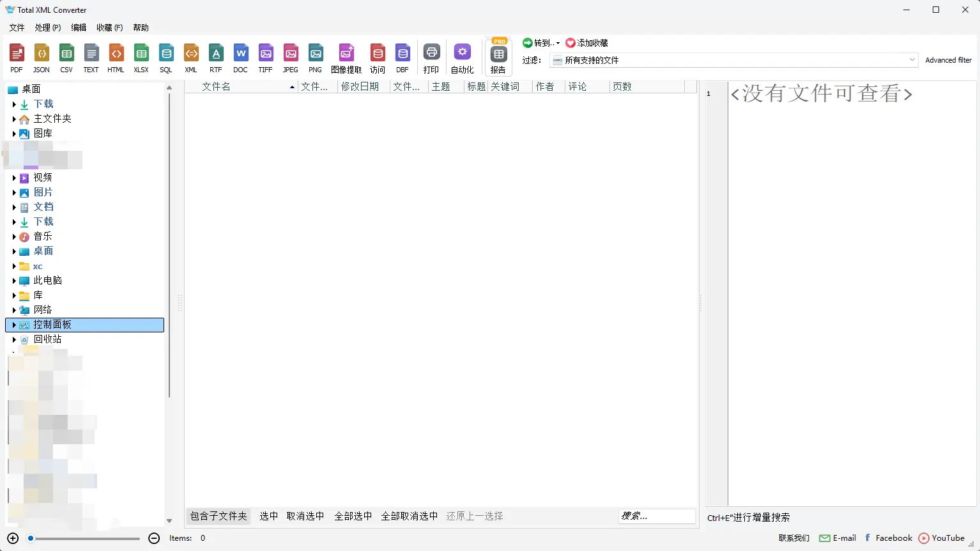Open the 帮助 menu
980x551 pixels.
pos(141,27)
